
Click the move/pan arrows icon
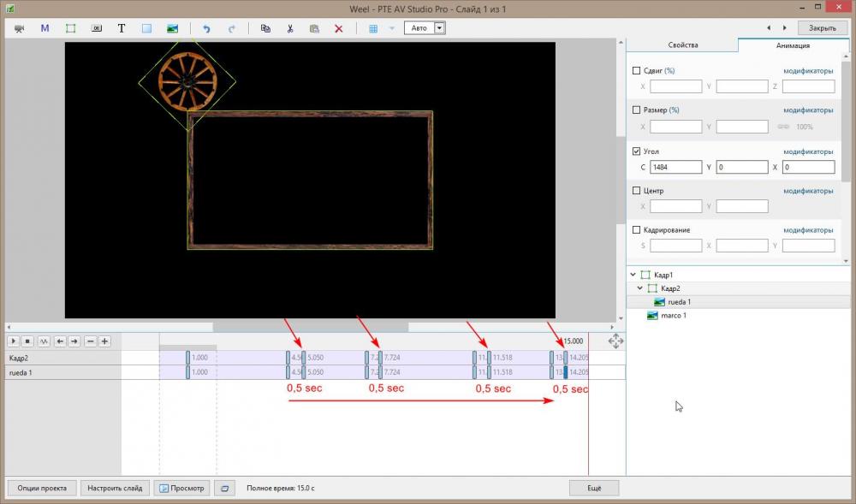(615, 341)
